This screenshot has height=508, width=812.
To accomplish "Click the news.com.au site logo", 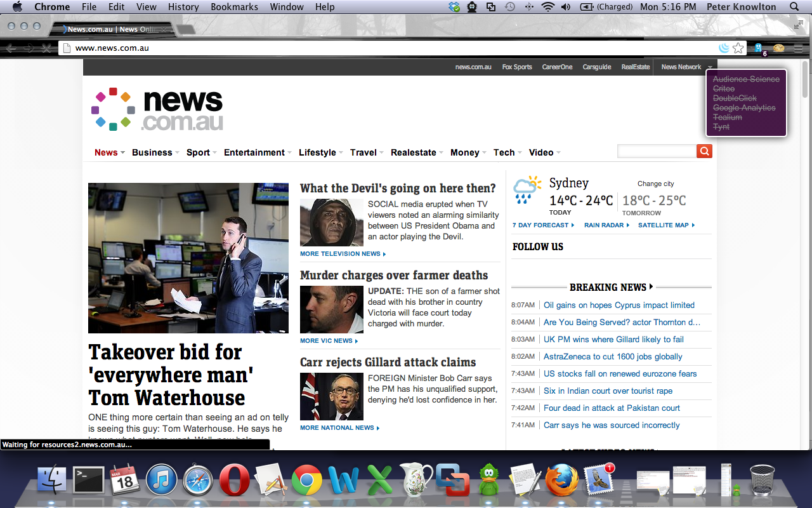I will [157, 109].
